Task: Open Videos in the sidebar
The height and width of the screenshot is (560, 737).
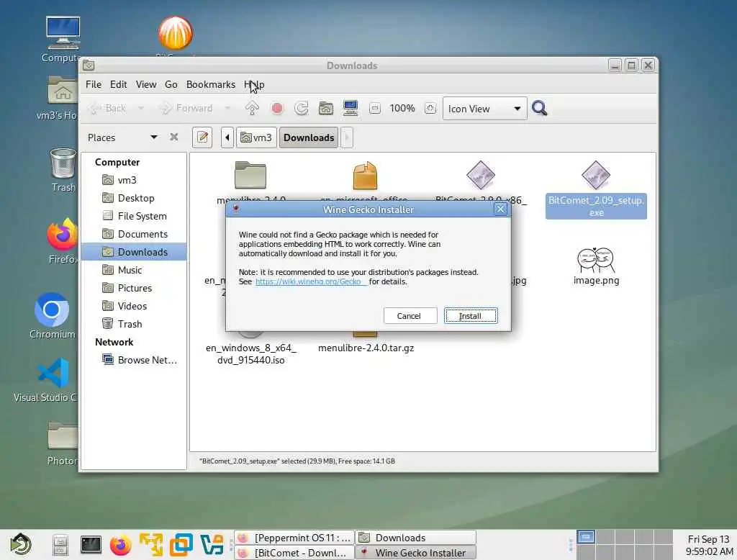Action: 132,306
